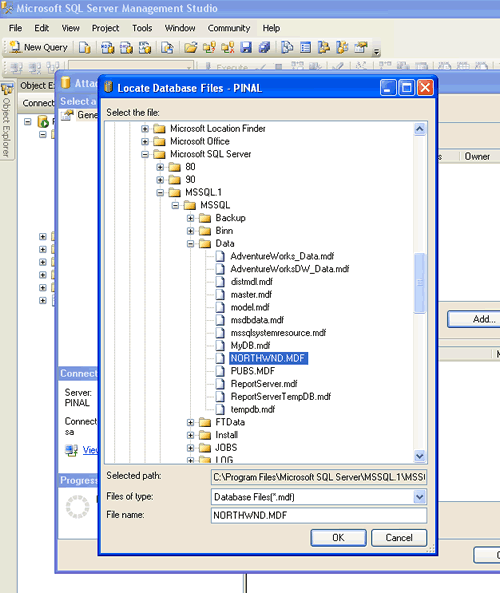
Task: Click the New Query toolbar button
Action: pyautogui.click(x=39, y=47)
